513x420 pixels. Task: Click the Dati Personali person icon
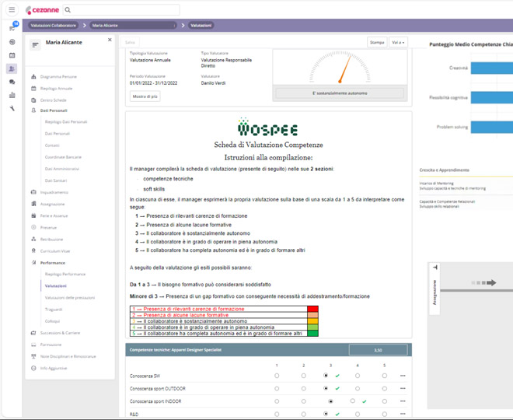point(33,110)
